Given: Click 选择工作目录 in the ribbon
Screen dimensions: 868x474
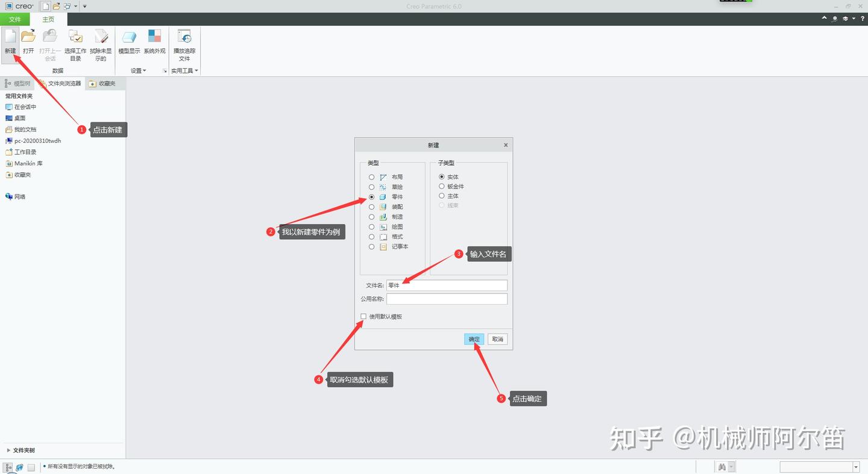Looking at the screenshot, I should pyautogui.click(x=75, y=45).
